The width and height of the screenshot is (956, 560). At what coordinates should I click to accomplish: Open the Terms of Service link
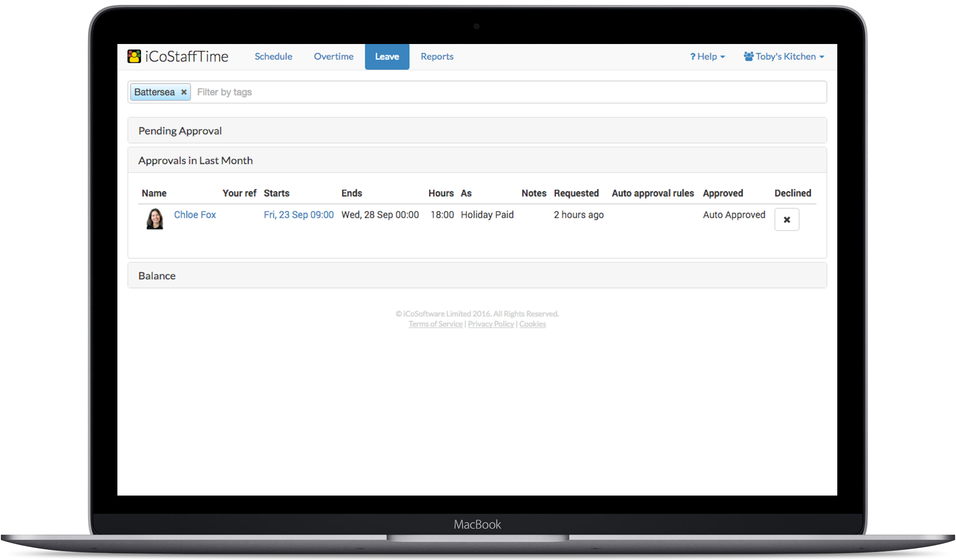coord(435,324)
